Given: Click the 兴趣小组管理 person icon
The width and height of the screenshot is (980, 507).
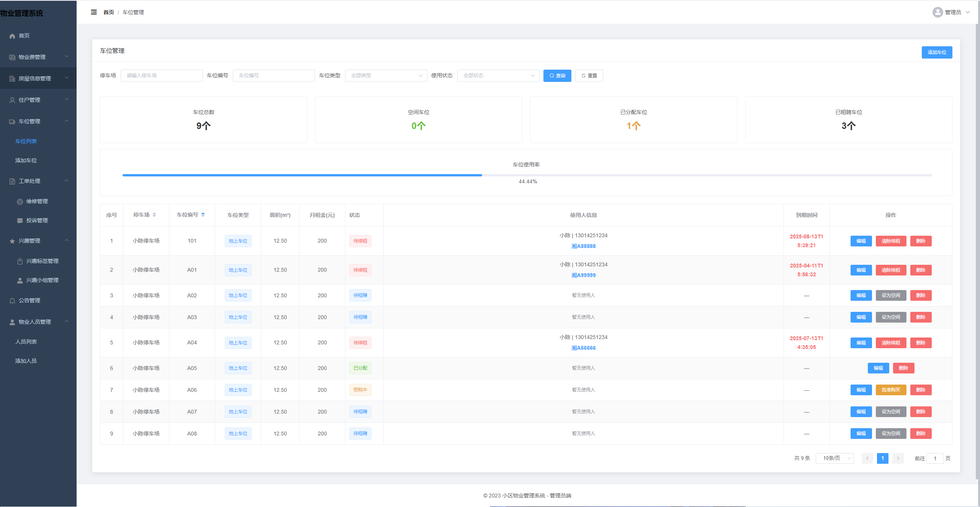Looking at the screenshot, I should 20,280.
